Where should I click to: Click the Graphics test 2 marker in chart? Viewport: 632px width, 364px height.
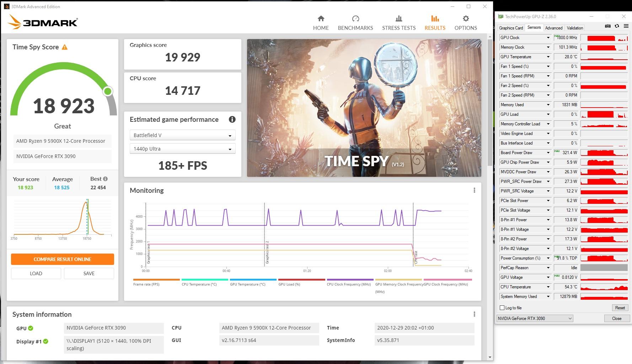tap(267, 252)
